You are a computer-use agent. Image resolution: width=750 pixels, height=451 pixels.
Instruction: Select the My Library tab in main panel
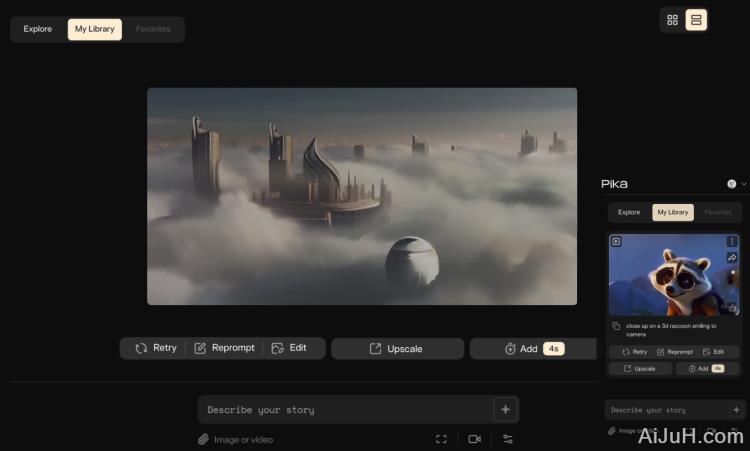coord(95,29)
